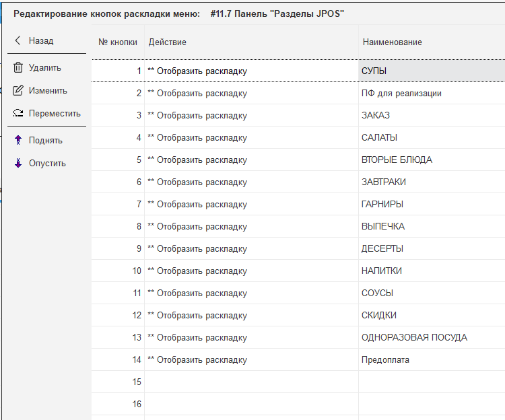505x420 pixels.
Task: Pick the НАПИТКИ row
Action: click(382, 271)
